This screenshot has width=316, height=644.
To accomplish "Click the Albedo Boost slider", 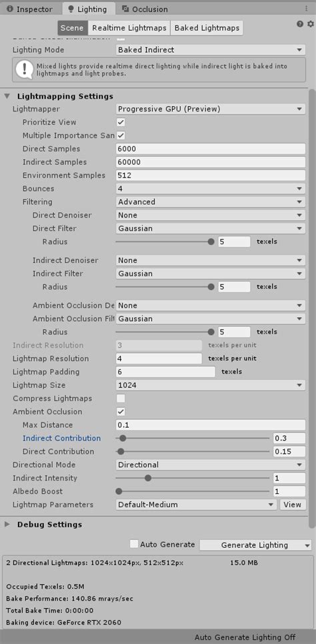I will pos(193,491).
